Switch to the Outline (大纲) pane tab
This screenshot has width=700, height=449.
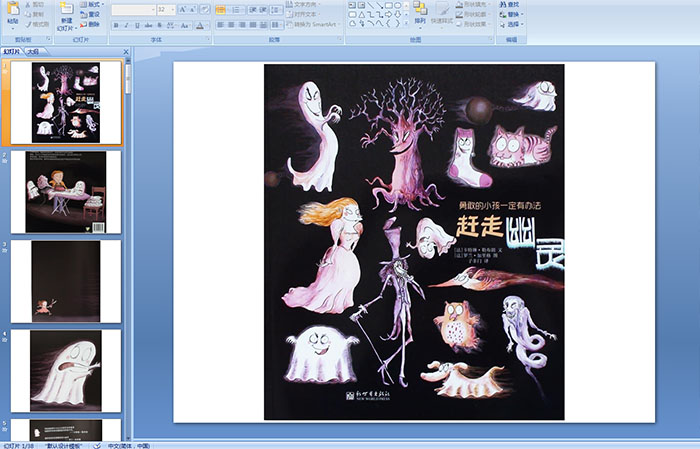pos(33,52)
